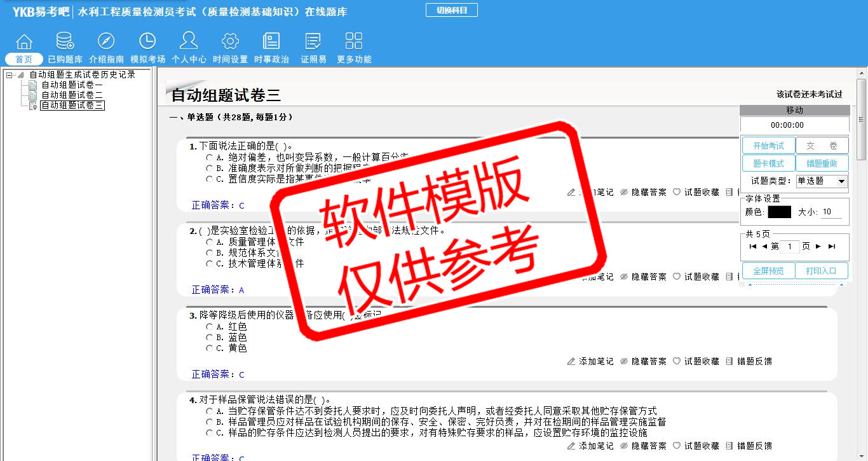Viewport: 868px width, 461px height.
Task: Select 自动组题试卷二 in the tree
Action: 72,95
